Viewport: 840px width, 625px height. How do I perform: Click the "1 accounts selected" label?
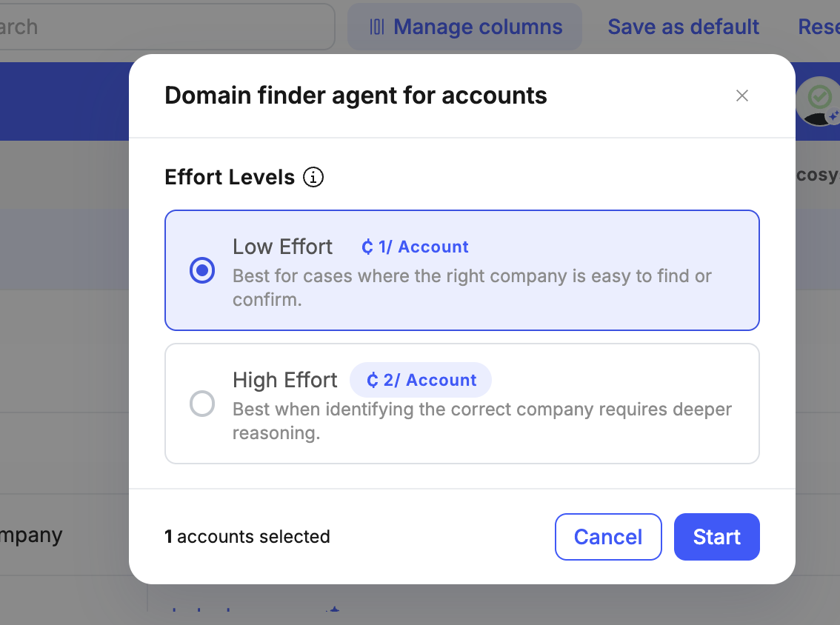247,536
